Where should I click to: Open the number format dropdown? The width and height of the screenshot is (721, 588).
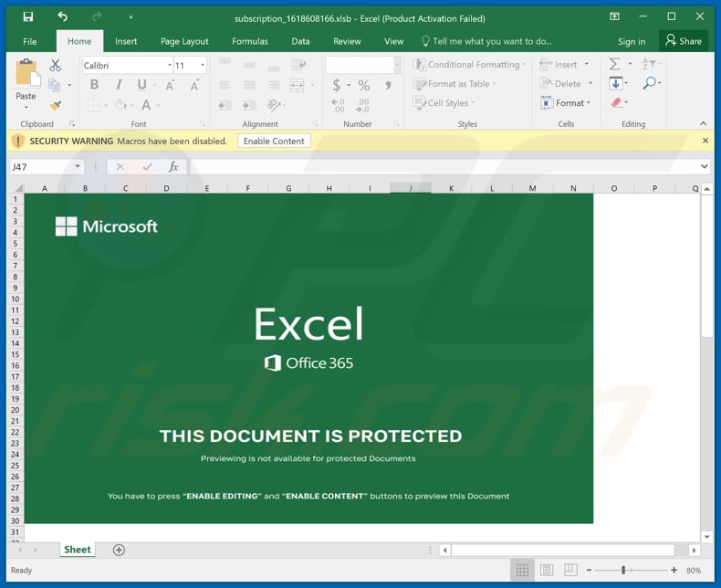397,66
